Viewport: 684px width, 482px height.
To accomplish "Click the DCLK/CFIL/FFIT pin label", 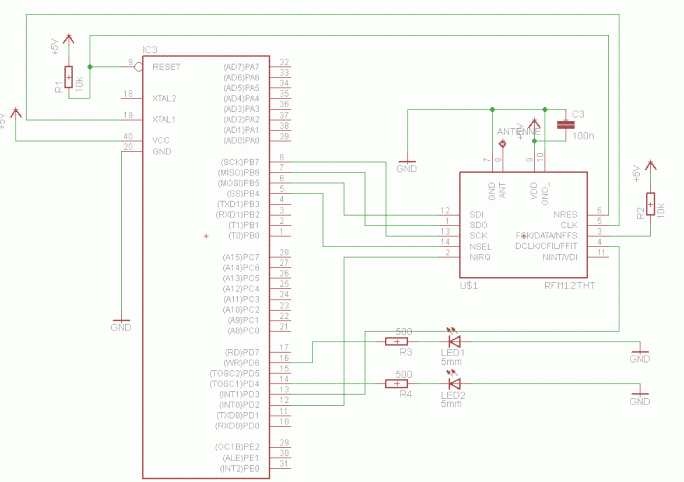I will tap(547, 246).
